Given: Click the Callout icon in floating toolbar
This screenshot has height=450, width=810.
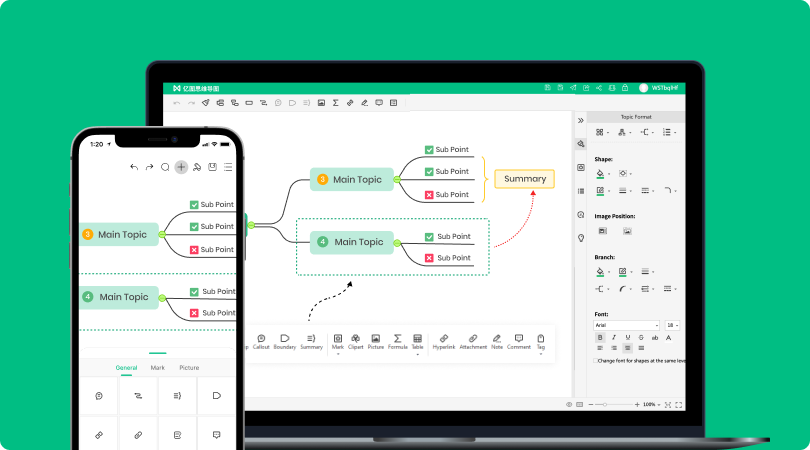Looking at the screenshot, I should (261, 339).
